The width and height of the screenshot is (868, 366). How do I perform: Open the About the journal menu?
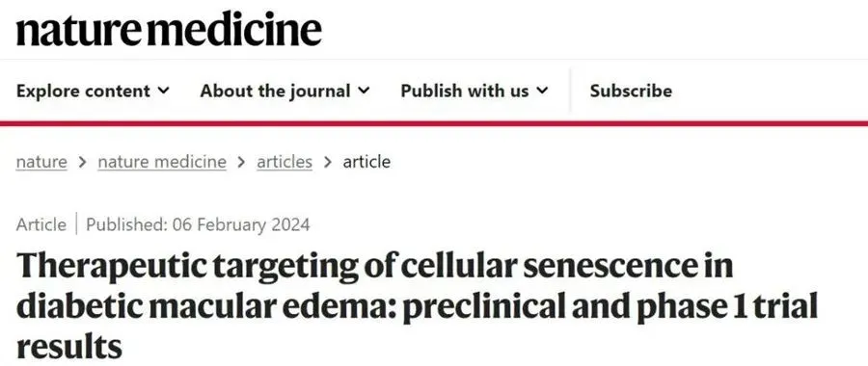(x=285, y=91)
